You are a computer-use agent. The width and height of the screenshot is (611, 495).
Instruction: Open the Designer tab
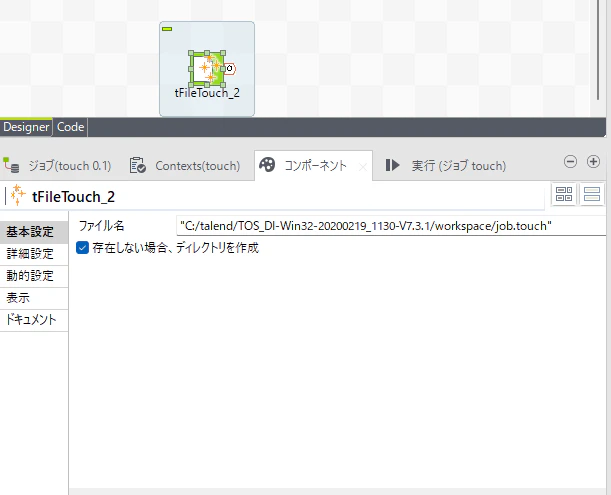pyautogui.click(x=26, y=127)
